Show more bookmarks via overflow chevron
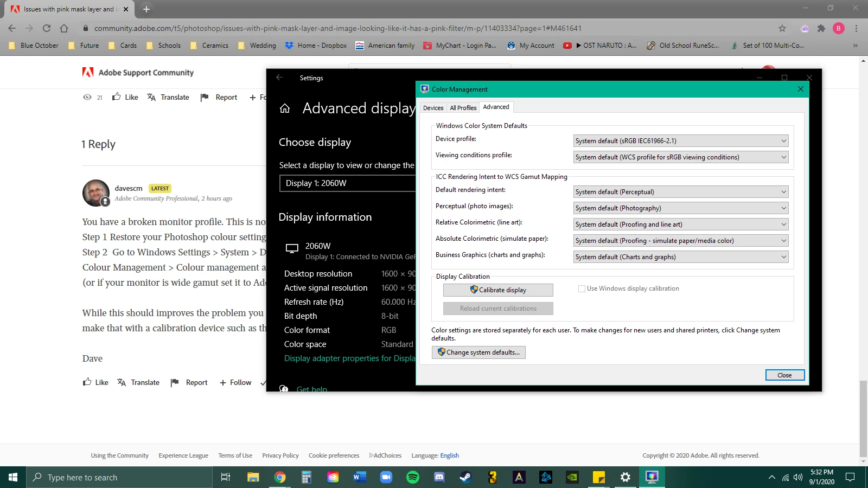Viewport: 868px width, 488px height. tap(856, 46)
